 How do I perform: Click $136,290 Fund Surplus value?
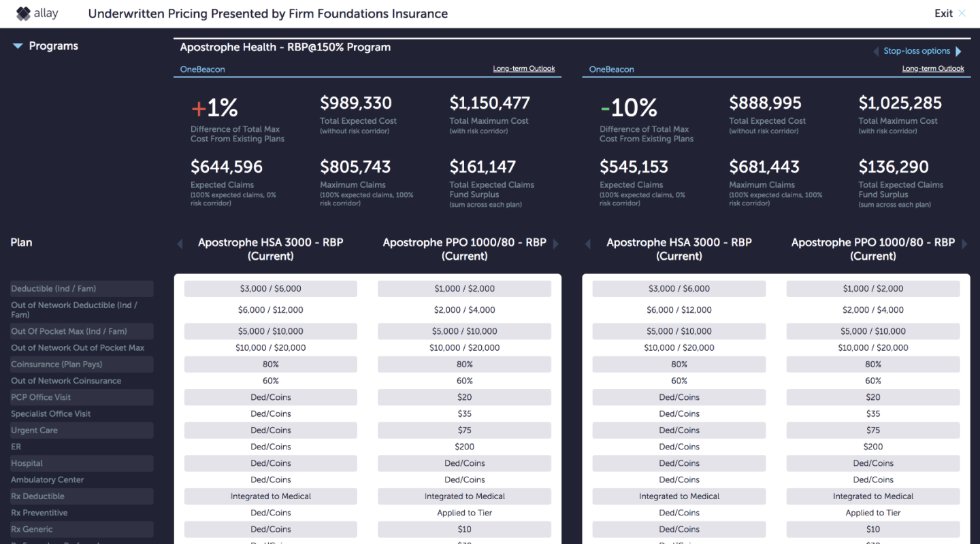(x=893, y=167)
